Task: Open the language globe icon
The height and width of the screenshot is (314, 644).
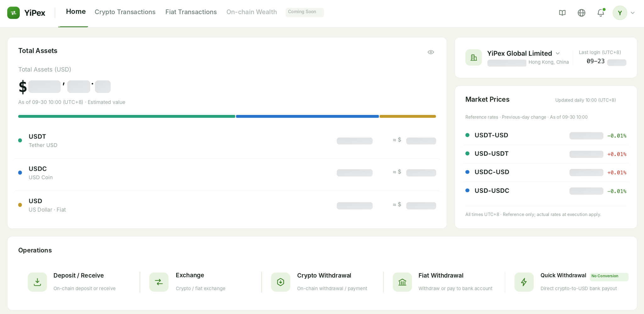Action: (x=581, y=13)
